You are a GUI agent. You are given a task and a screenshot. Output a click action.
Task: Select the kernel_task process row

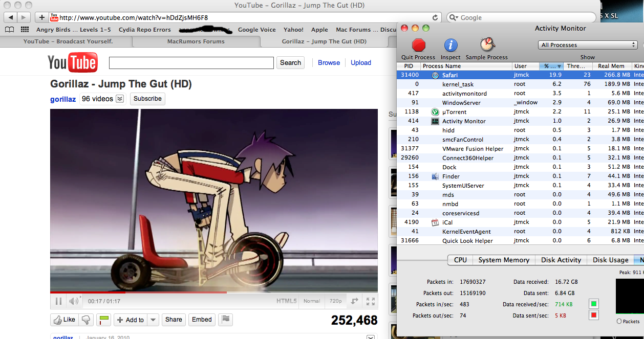coord(520,84)
